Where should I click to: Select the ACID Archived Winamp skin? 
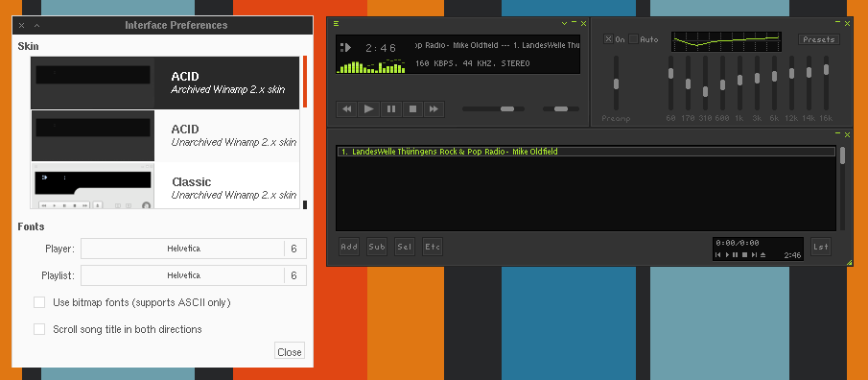[x=165, y=83]
